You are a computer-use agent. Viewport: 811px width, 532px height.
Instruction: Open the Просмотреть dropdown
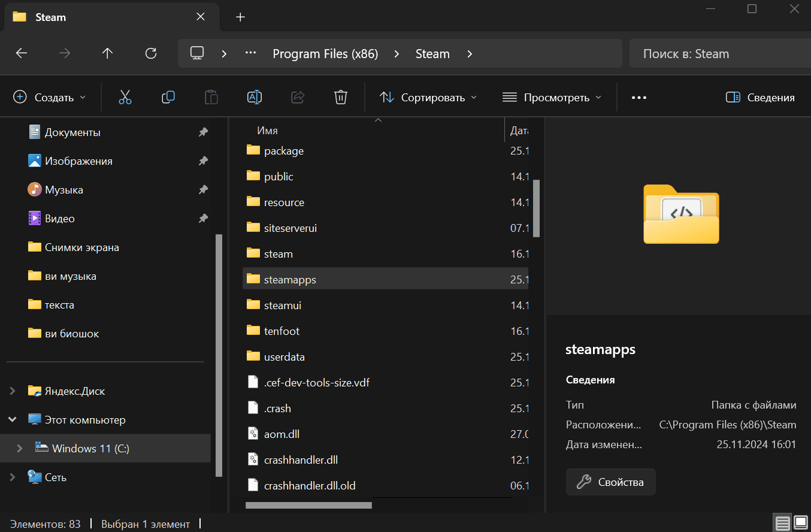tap(552, 97)
